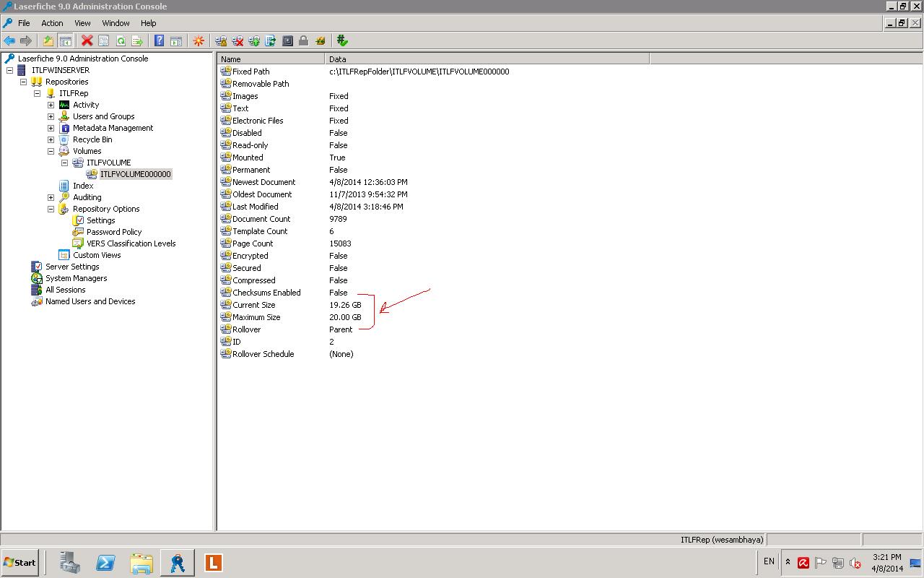Click the Forward arrow toolbar icon
The width and height of the screenshot is (924, 578).
point(26,41)
